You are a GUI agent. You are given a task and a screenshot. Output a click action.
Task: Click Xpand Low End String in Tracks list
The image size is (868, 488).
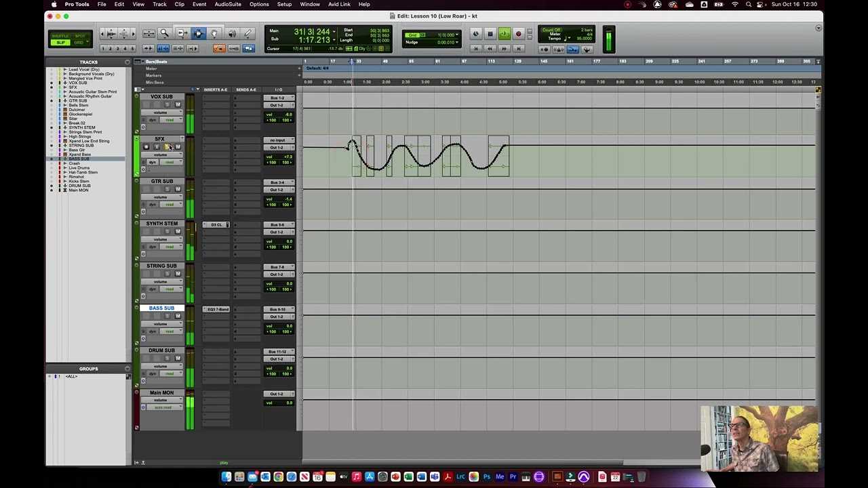[89, 141]
